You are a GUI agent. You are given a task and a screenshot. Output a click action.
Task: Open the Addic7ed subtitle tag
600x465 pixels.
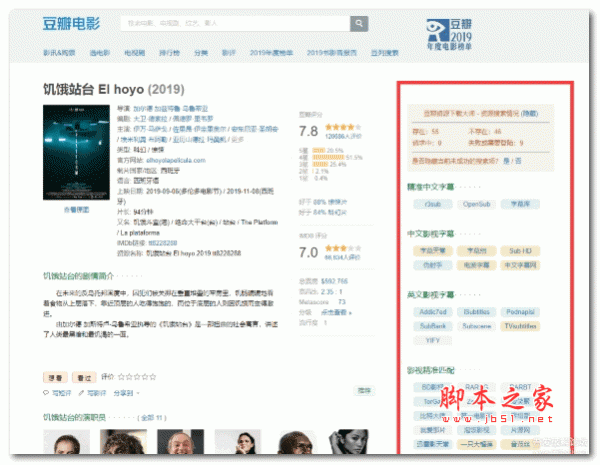433,312
